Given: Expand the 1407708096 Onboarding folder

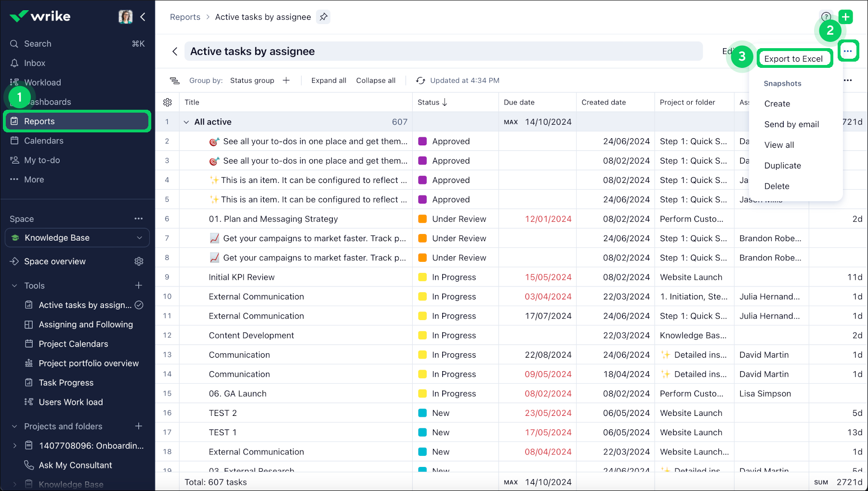Looking at the screenshot, I should [x=14, y=446].
